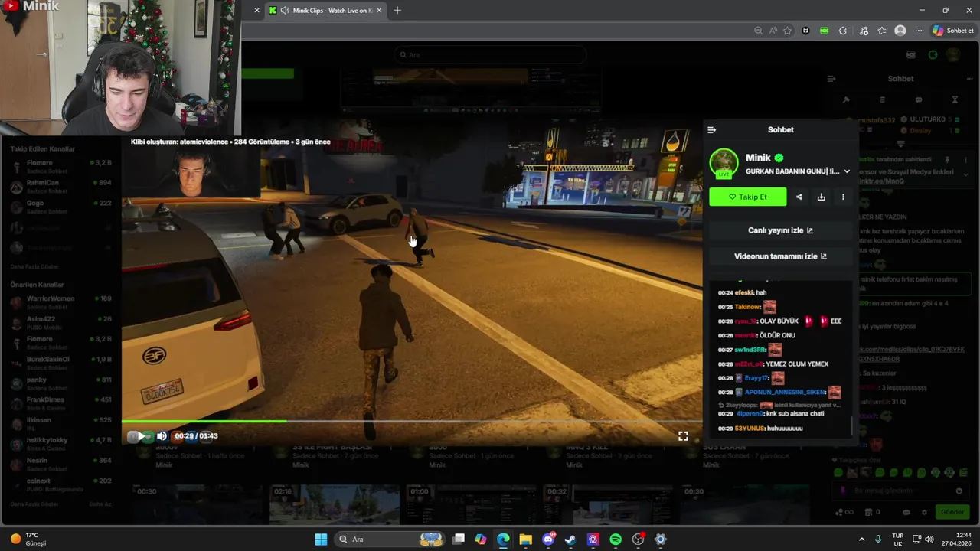980x551 pixels.
Task: Open RahmiCan channel in the sidebar
Action: click(x=61, y=186)
